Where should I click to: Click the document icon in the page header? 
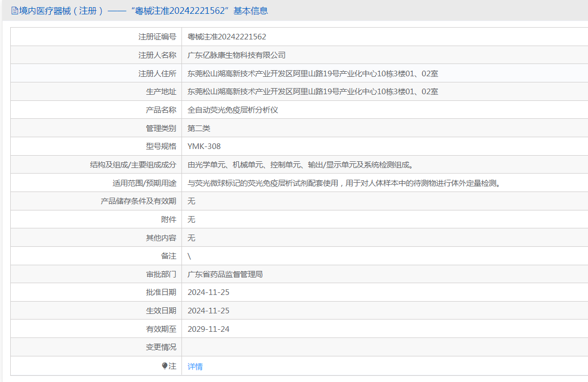pos(15,10)
